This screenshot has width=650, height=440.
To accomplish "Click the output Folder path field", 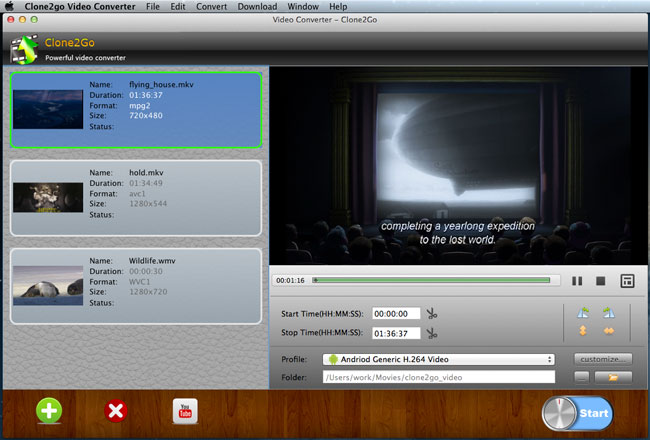I will (x=439, y=377).
